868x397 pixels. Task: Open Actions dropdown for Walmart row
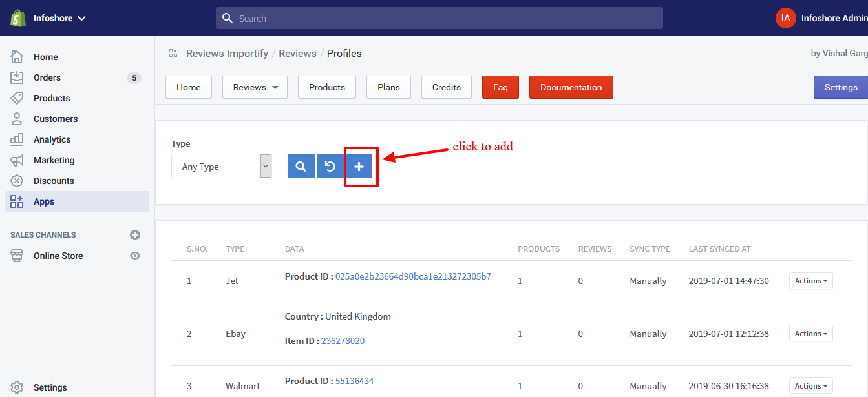pos(810,386)
